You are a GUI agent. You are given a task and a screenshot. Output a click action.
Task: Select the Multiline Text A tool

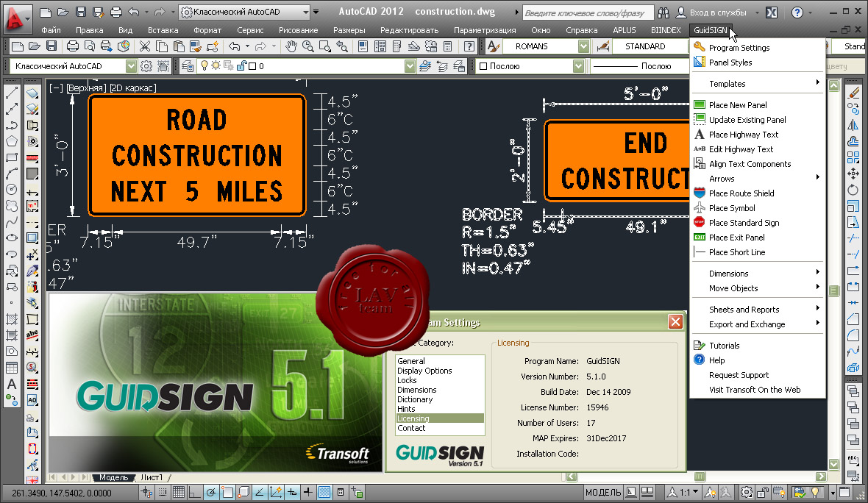(12, 384)
